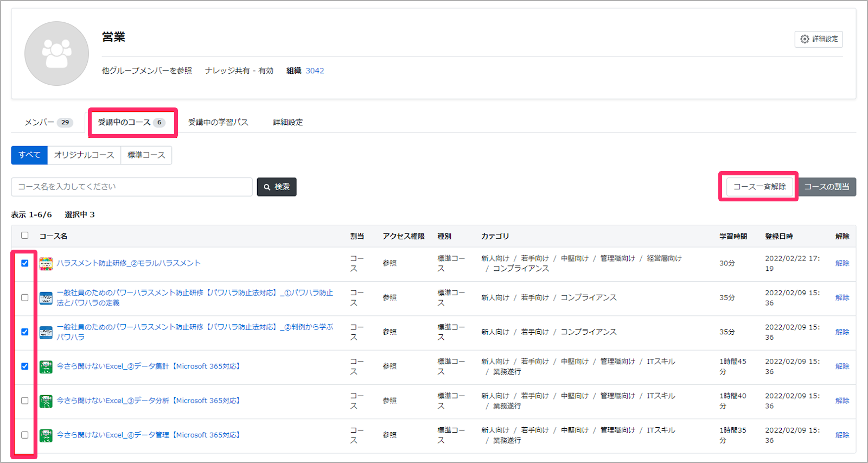868x463 pixels.
Task: Click the 2022/02/22 17:19 registration date
Action: [793, 263]
